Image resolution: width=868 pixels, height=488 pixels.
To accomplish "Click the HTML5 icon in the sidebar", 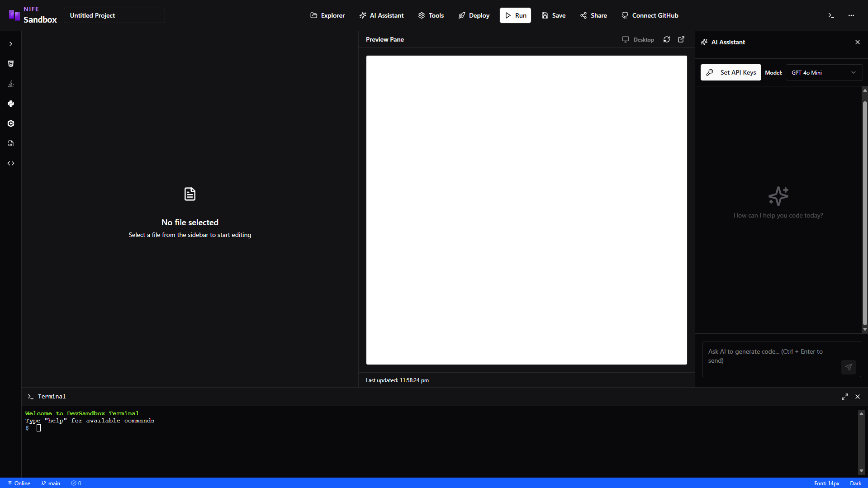I will [x=11, y=64].
